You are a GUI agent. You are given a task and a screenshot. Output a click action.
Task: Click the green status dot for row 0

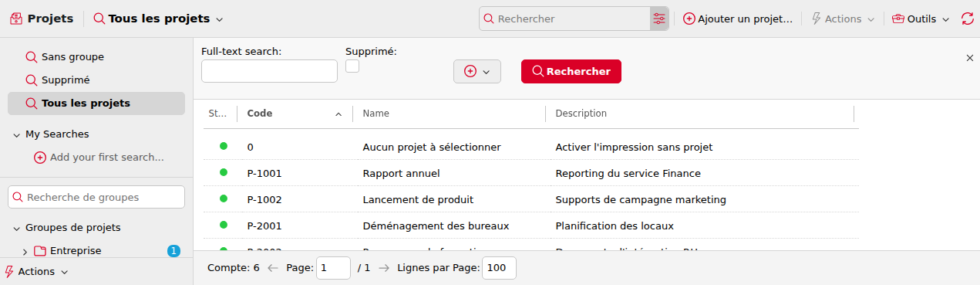point(224,146)
